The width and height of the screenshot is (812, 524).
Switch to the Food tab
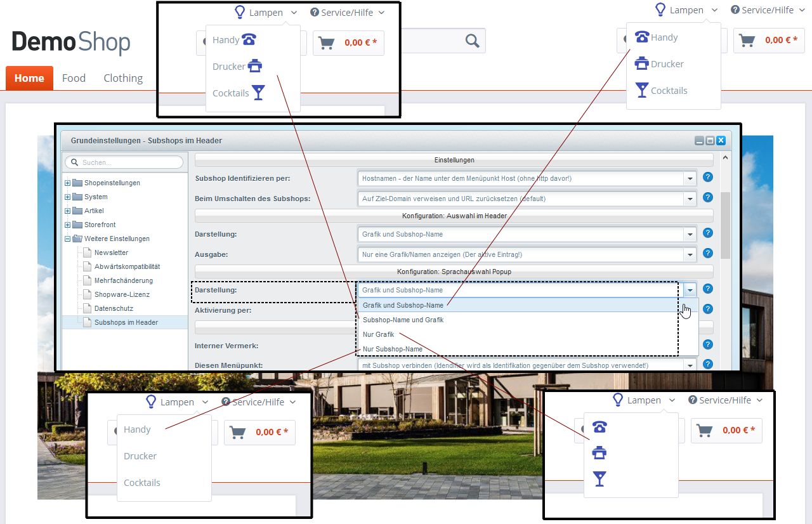(74, 78)
